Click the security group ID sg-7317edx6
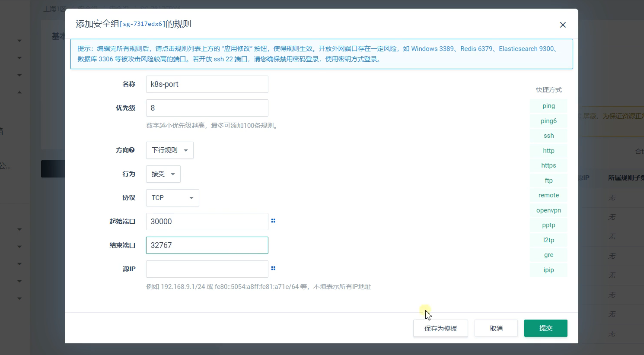The width and height of the screenshot is (644, 355). tap(143, 24)
